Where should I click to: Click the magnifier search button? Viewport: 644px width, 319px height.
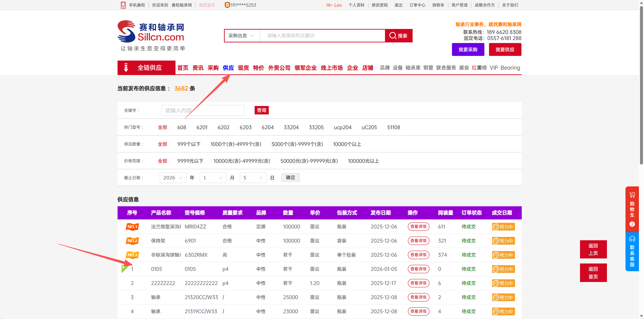[398, 36]
